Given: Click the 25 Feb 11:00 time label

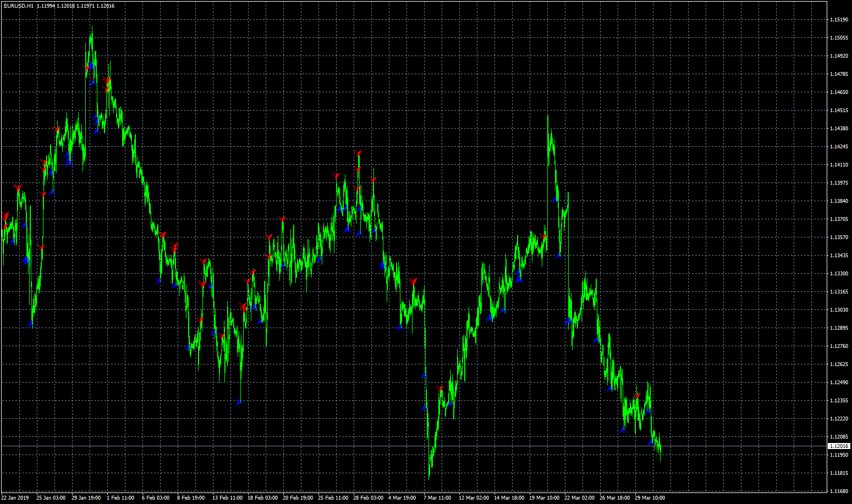Looking at the screenshot, I should pos(333,498).
